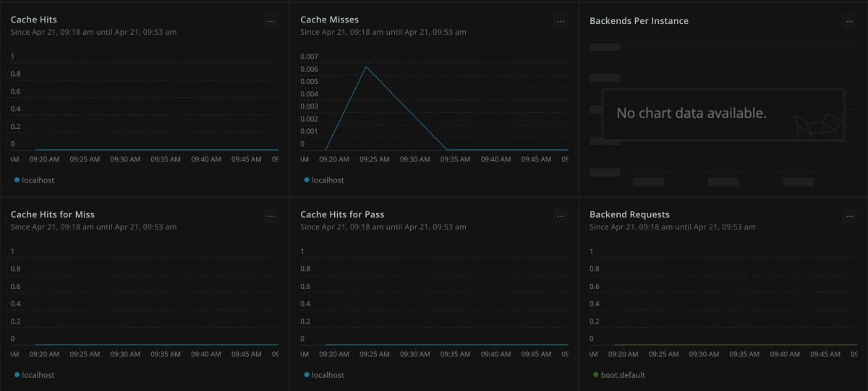Click the Backends Per Instance title

(x=639, y=21)
